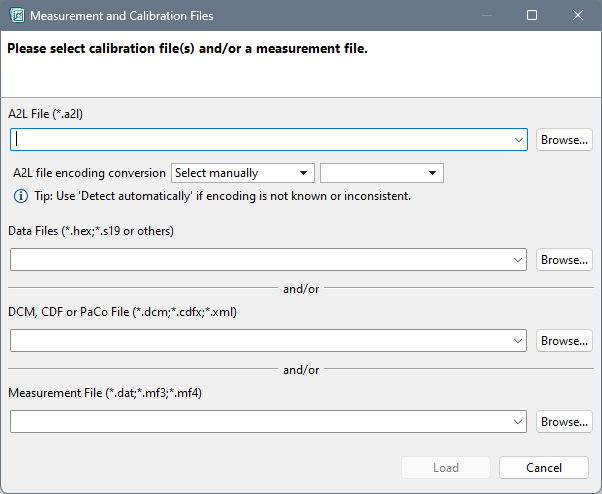Expand the Measurement File dropdown arrow
Viewport: 602px width, 494px height.
click(x=517, y=422)
